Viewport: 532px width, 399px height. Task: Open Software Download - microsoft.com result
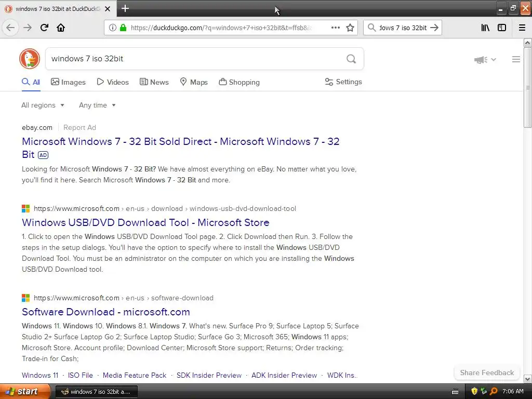click(x=106, y=312)
